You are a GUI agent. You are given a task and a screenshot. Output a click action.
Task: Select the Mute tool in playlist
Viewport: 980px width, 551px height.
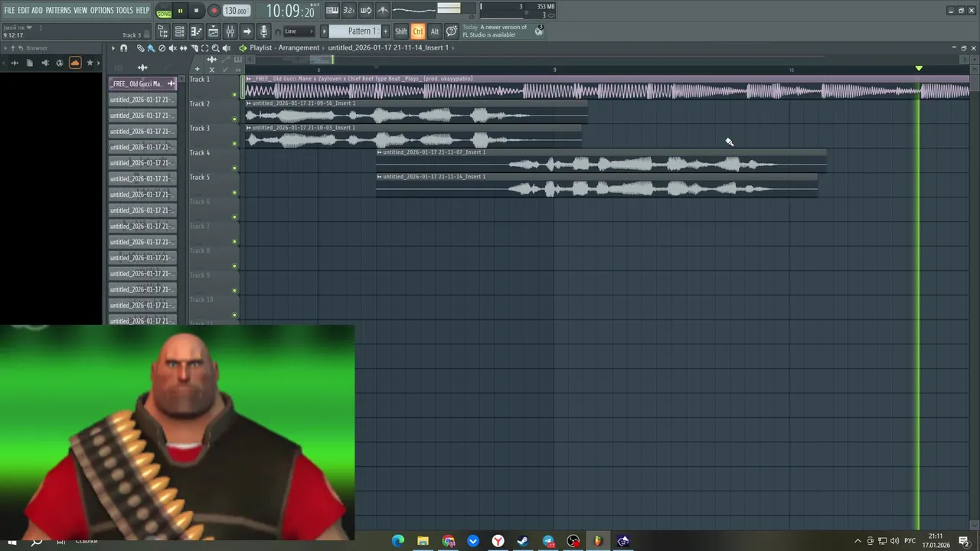tap(172, 48)
